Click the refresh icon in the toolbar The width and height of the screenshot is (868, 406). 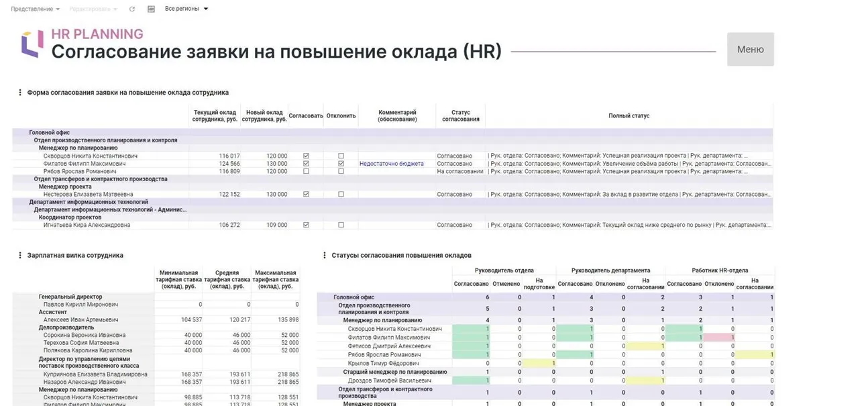[132, 9]
